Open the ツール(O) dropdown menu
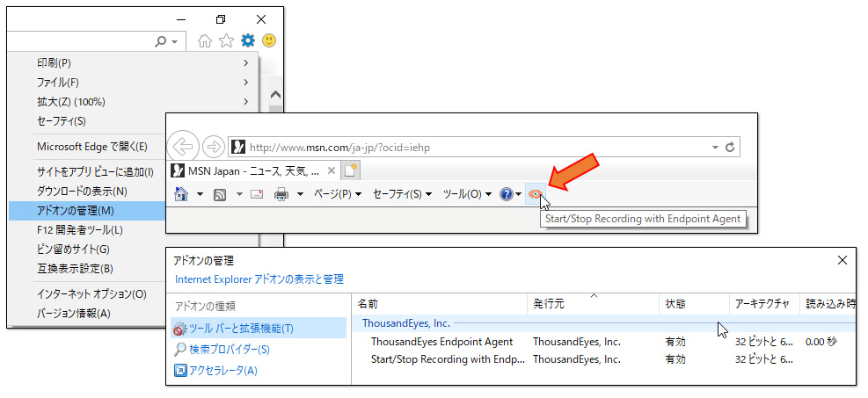 tap(466, 194)
